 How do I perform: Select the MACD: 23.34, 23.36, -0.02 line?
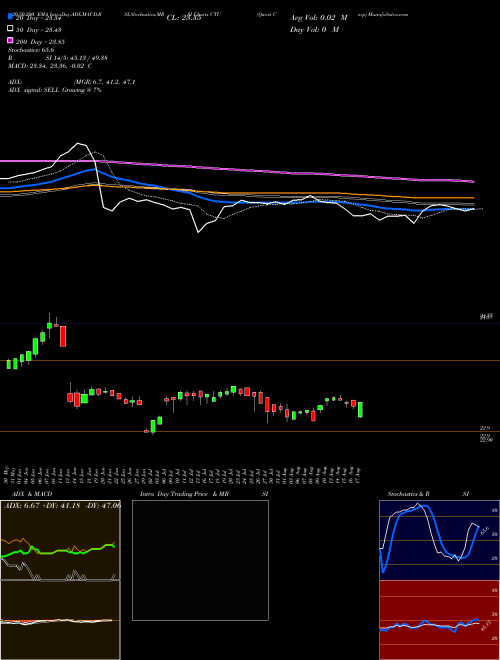pyautogui.click(x=50, y=66)
